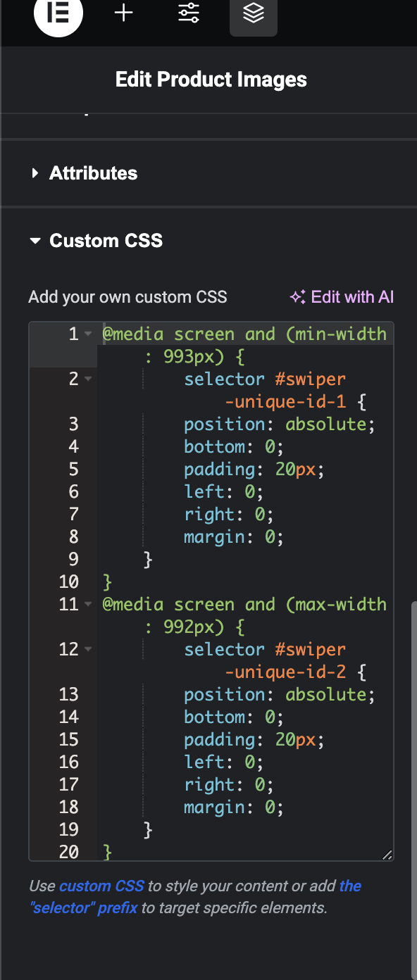
Task: Open the Add Element plus icon
Action: (124, 13)
